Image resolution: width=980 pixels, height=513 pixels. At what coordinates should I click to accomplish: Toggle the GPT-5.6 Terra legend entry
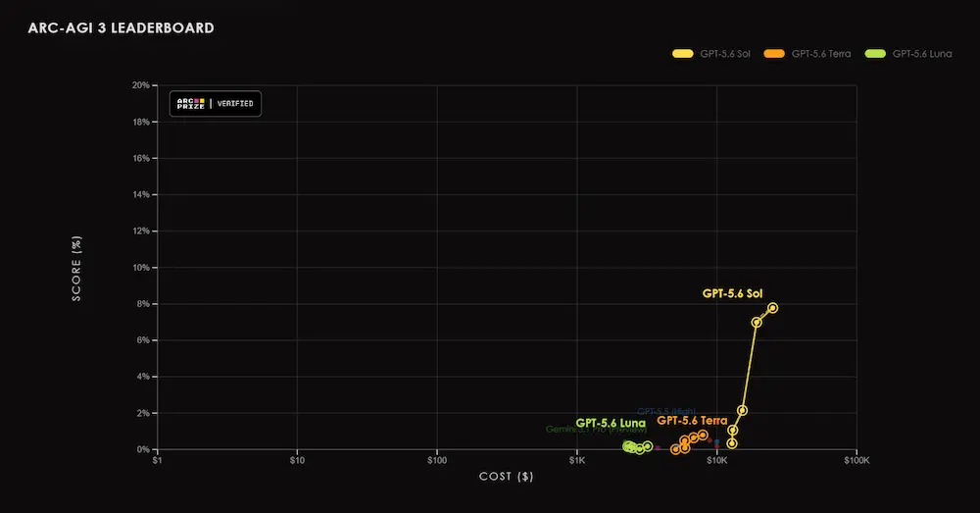click(808, 54)
